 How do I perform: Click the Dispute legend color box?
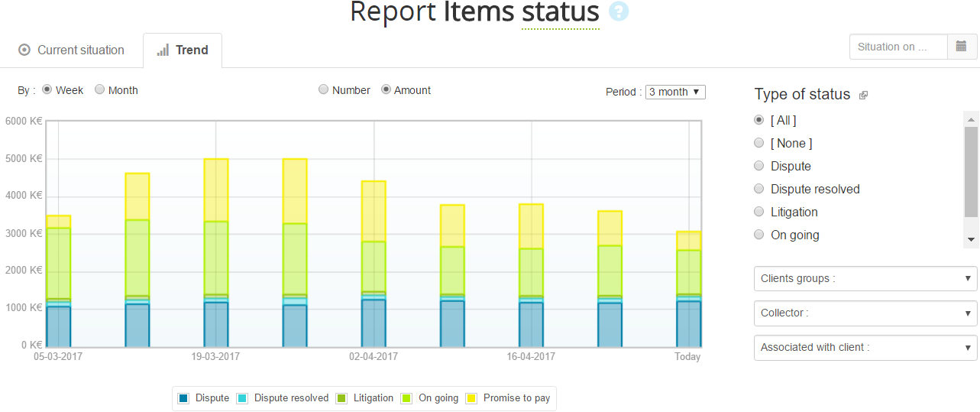point(183,398)
